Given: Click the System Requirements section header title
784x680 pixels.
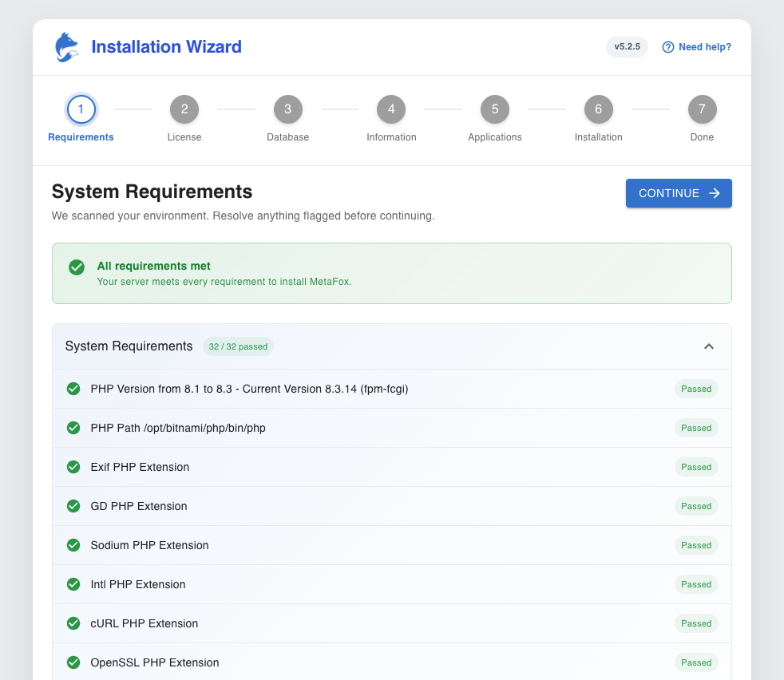Looking at the screenshot, I should (x=129, y=346).
